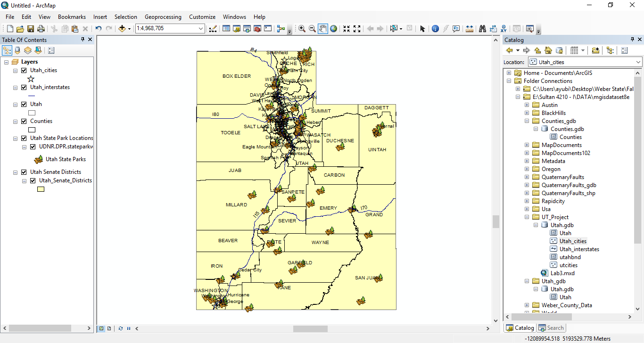The width and height of the screenshot is (644, 343).
Task: Switch to the Catalog tab
Action: pos(520,328)
